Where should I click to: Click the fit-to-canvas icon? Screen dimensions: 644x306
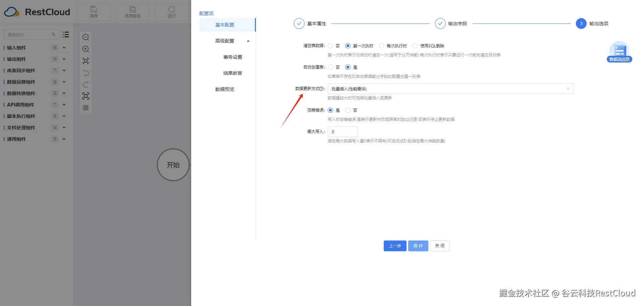(x=86, y=61)
